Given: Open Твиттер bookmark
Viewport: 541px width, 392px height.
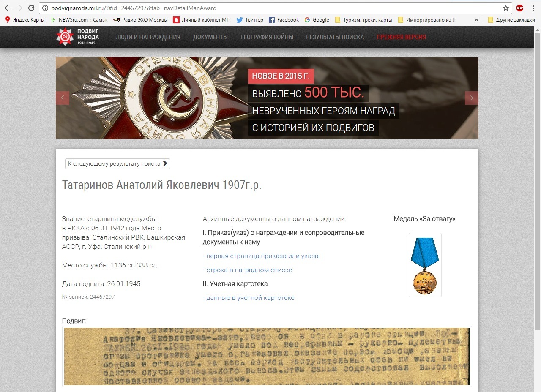Looking at the screenshot, I should pyautogui.click(x=250, y=20).
